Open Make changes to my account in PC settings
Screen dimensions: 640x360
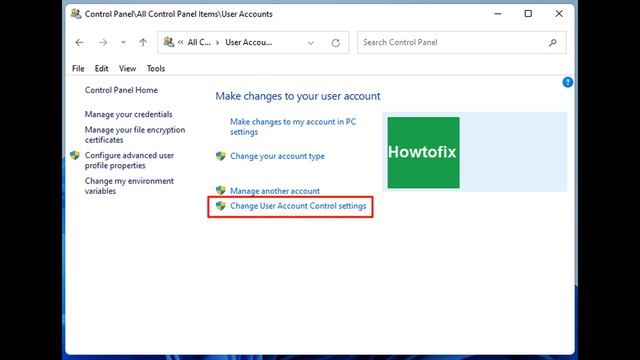[293, 127]
